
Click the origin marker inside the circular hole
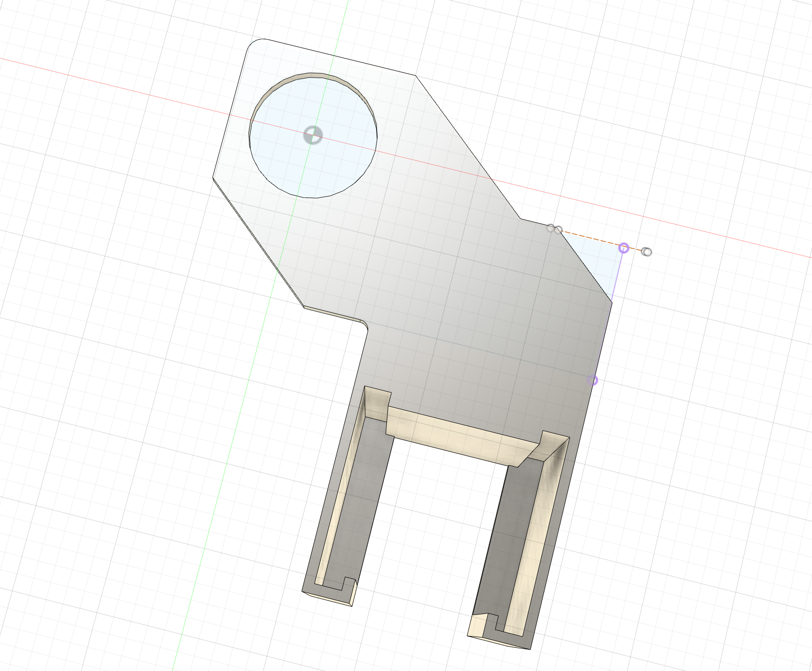pos(313,135)
